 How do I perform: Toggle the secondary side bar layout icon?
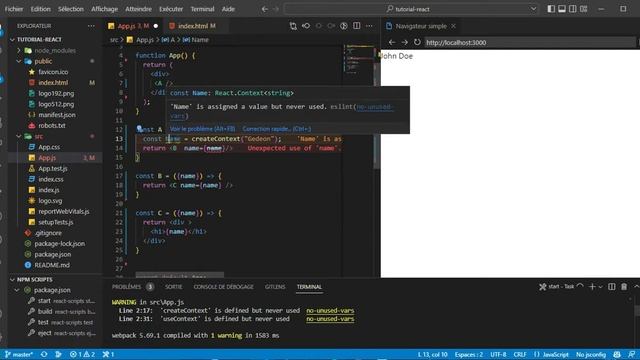pos(573,9)
